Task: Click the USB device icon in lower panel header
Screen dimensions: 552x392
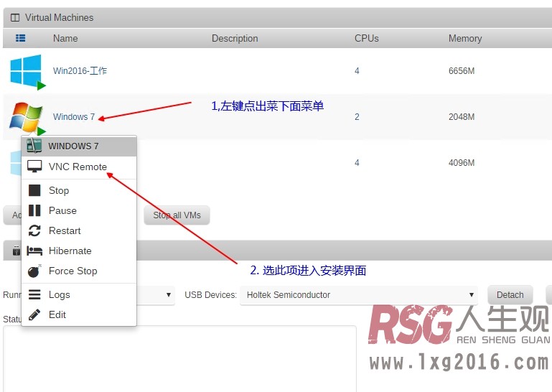Action: 17,251
